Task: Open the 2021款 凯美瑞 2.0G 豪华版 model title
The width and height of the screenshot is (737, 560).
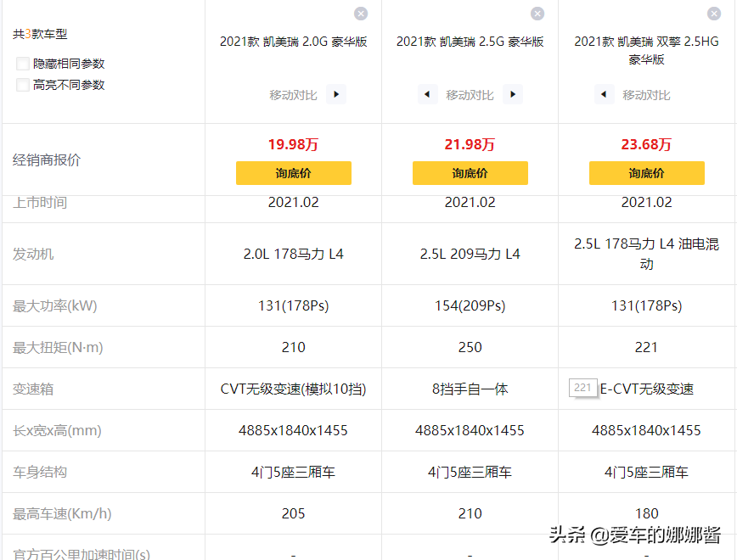Action: [x=293, y=42]
